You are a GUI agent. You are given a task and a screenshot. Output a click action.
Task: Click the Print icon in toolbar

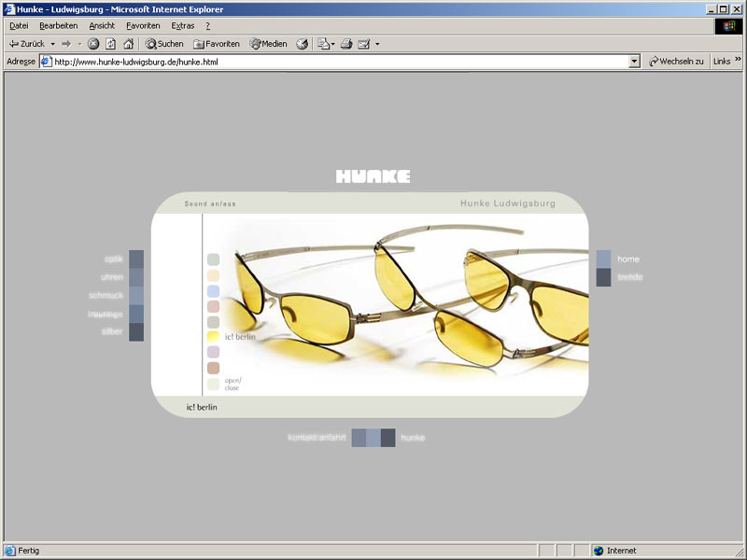[345, 44]
